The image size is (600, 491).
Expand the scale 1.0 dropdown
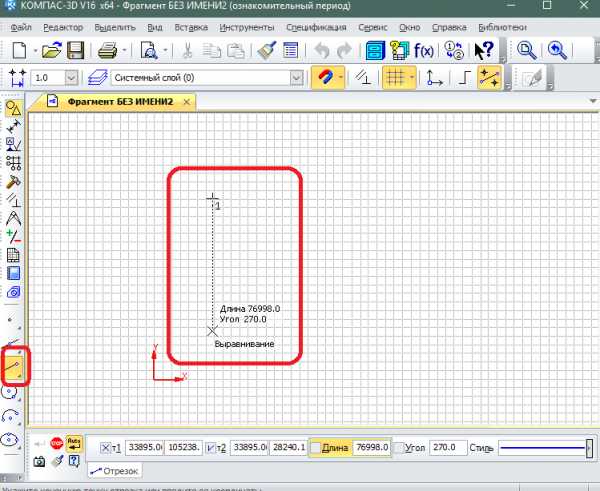pos(71,78)
